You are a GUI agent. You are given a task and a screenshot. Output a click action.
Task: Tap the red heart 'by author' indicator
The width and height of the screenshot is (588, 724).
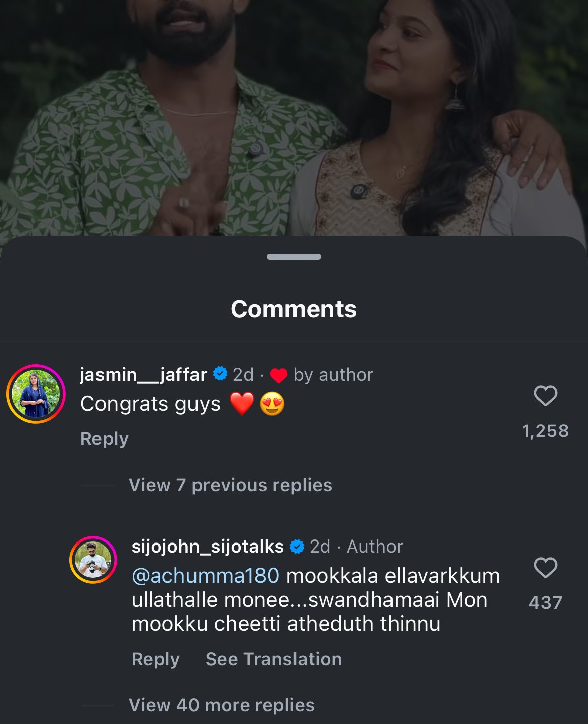pos(278,375)
